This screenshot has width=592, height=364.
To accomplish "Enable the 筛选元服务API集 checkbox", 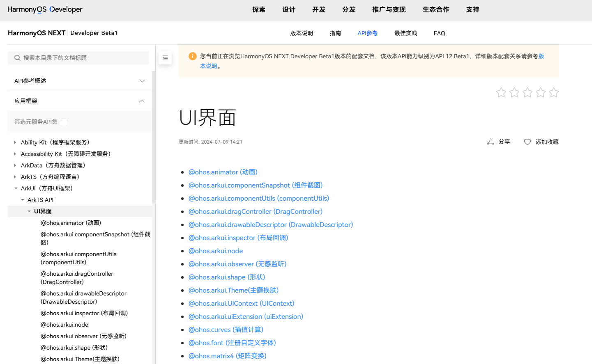I will (64, 121).
